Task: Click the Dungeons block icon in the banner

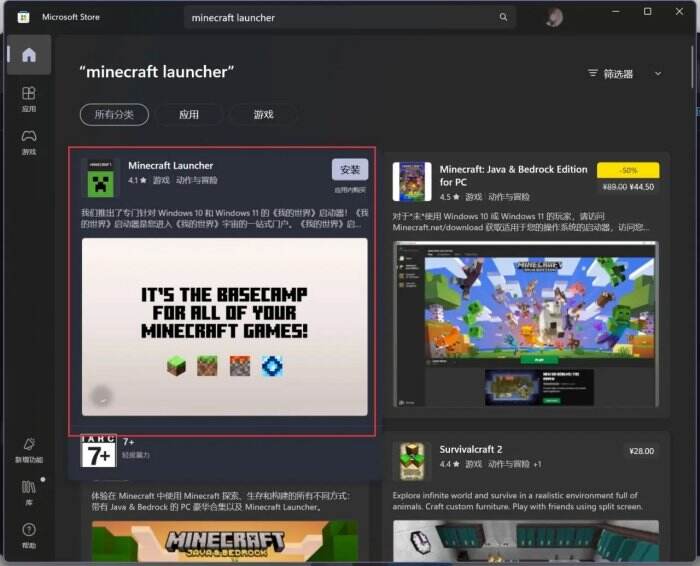Action: pyautogui.click(x=240, y=366)
